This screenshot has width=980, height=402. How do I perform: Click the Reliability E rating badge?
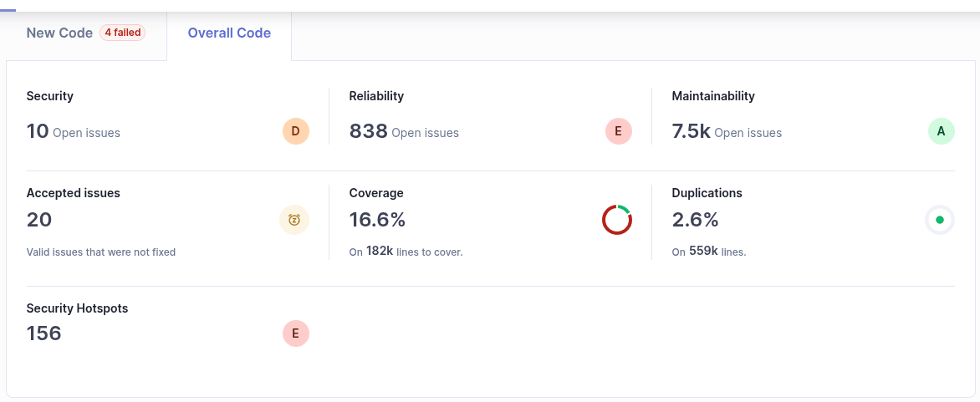[x=619, y=131]
